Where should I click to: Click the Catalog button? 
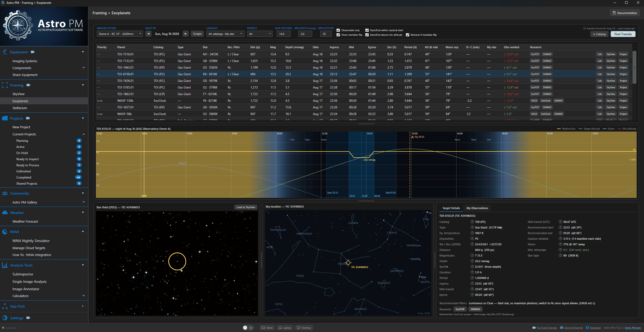pos(599,34)
